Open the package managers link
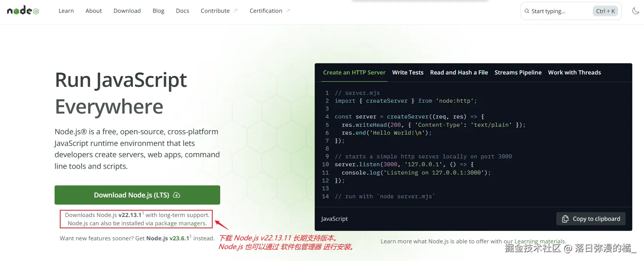The height and width of the screenshot is (261, 644). (181, 223)
